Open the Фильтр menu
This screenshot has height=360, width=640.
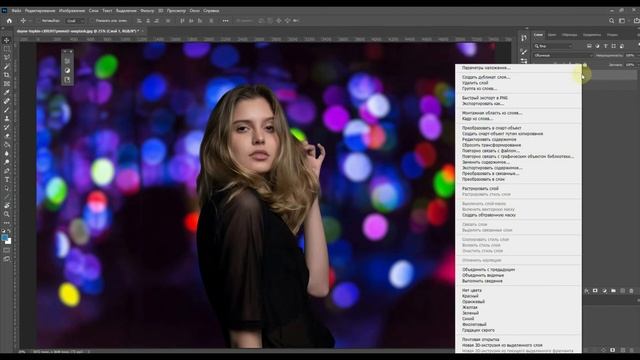(147, 11)
